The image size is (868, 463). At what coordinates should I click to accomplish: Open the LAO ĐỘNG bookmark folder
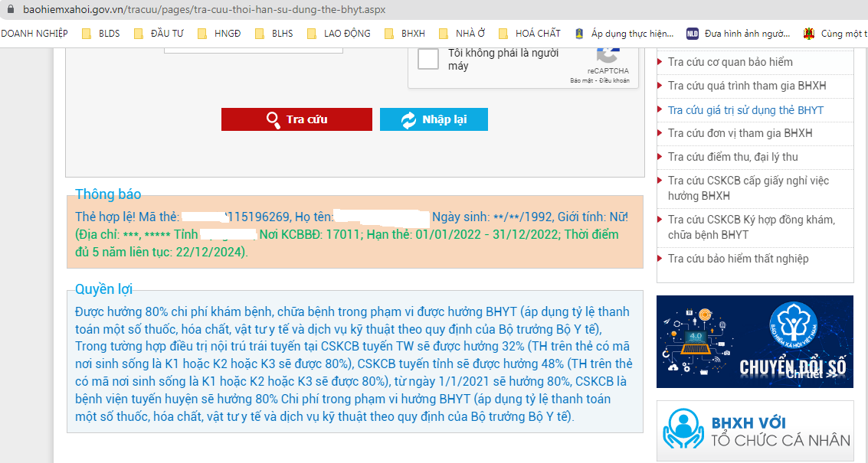338,33
